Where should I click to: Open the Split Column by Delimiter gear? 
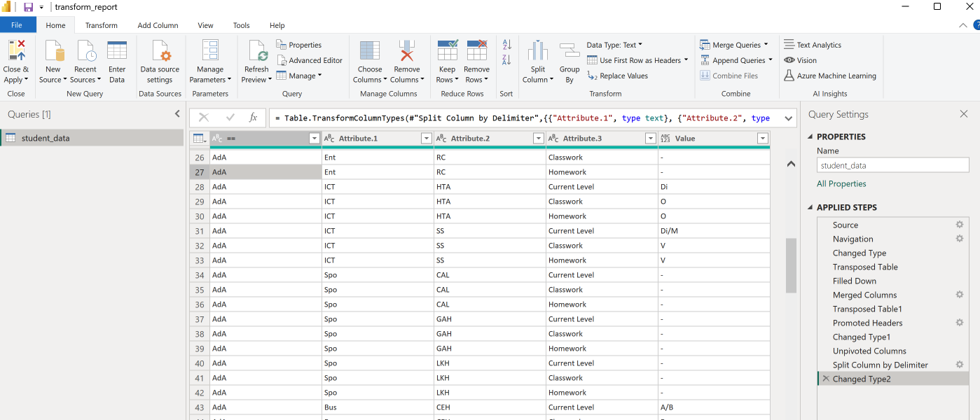(960, 365)
